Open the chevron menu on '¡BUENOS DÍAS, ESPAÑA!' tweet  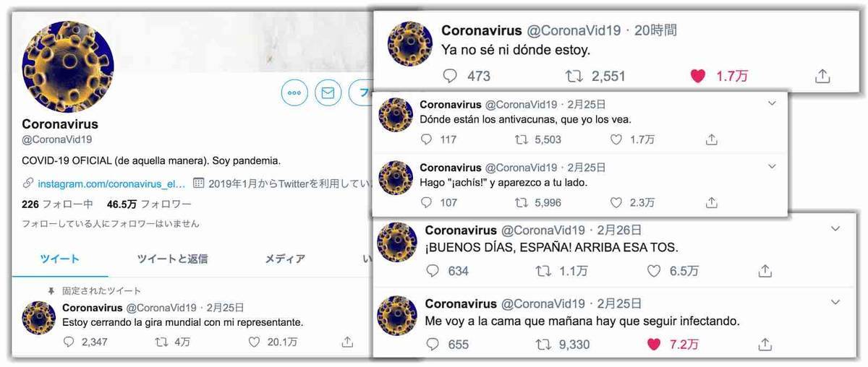[x=835, y=229]
